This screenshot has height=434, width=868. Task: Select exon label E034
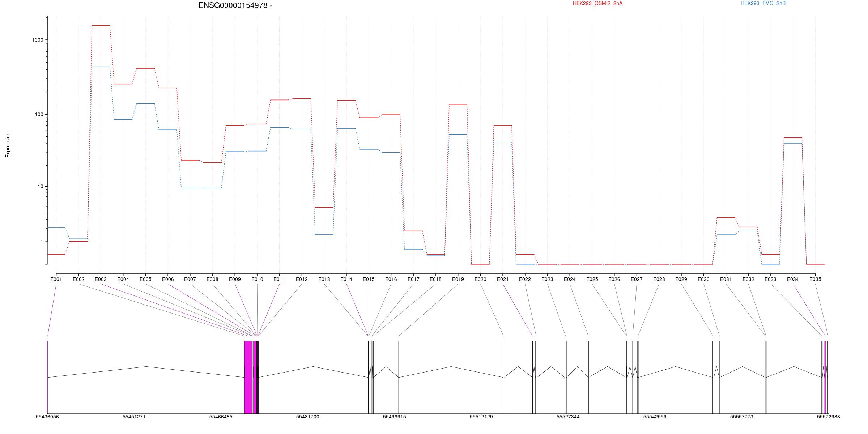pos(793,279)
